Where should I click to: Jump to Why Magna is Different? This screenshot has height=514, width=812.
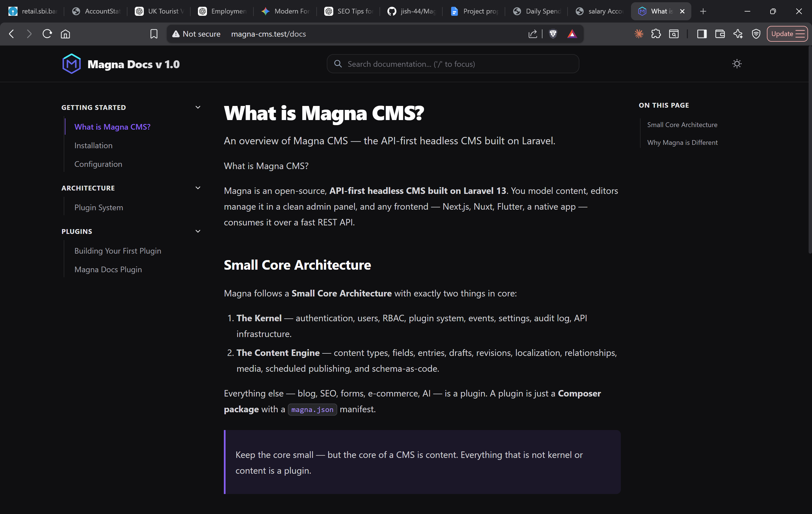coord(682,143)
